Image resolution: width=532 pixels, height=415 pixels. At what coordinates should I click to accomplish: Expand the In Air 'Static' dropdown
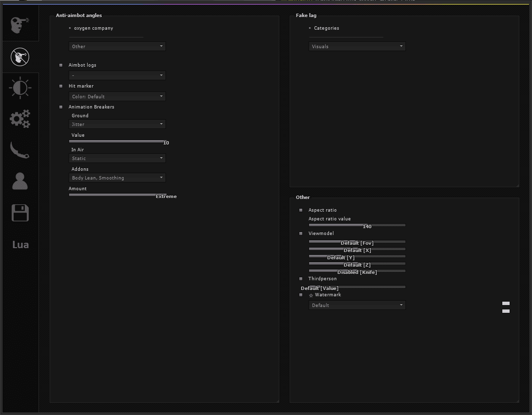[117, 158]
